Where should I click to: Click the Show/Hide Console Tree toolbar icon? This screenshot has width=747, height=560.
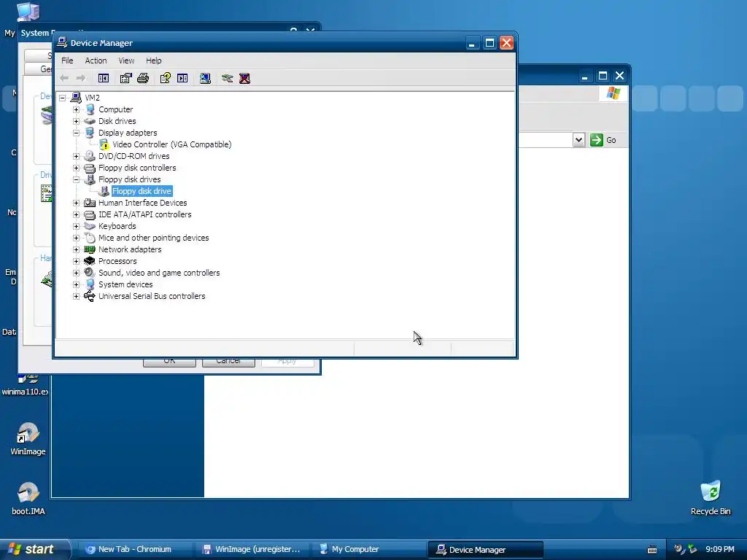pyautogui.click(x=104, y=78)
